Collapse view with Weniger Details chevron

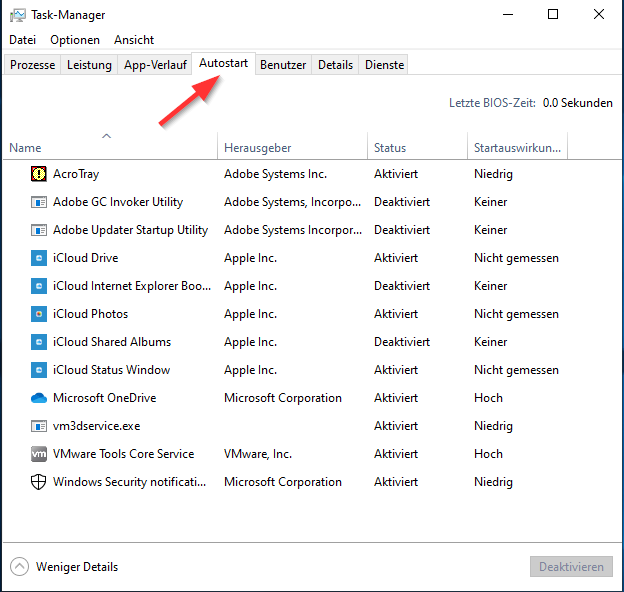(20, 567)
